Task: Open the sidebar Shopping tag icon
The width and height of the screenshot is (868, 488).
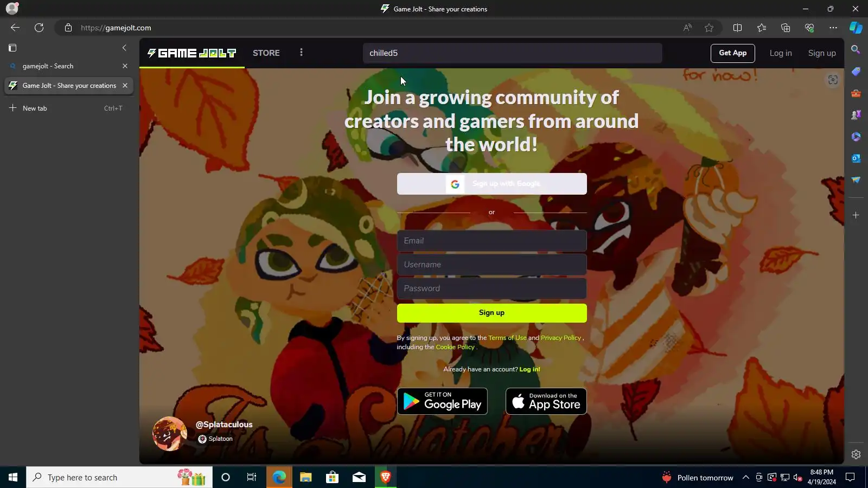Action: pyautogui.click(x=856, y=72)
